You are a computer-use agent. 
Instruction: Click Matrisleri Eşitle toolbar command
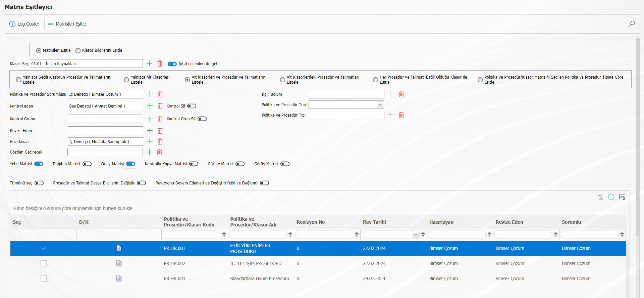point(67,24)
